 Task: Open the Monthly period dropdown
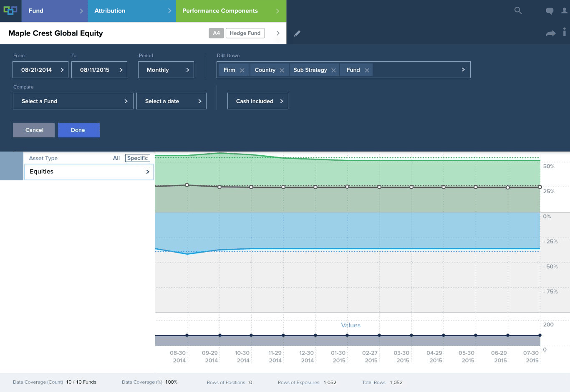pos(166,70)
